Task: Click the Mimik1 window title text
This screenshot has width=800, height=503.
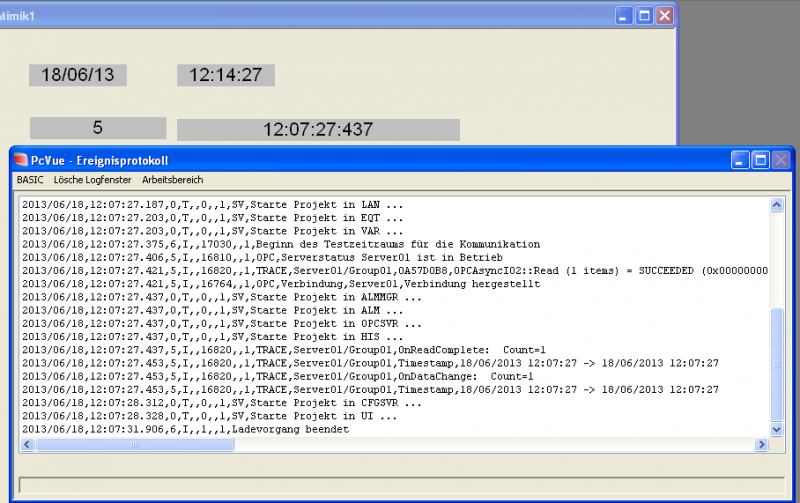Action: click(x=17, y=16)
